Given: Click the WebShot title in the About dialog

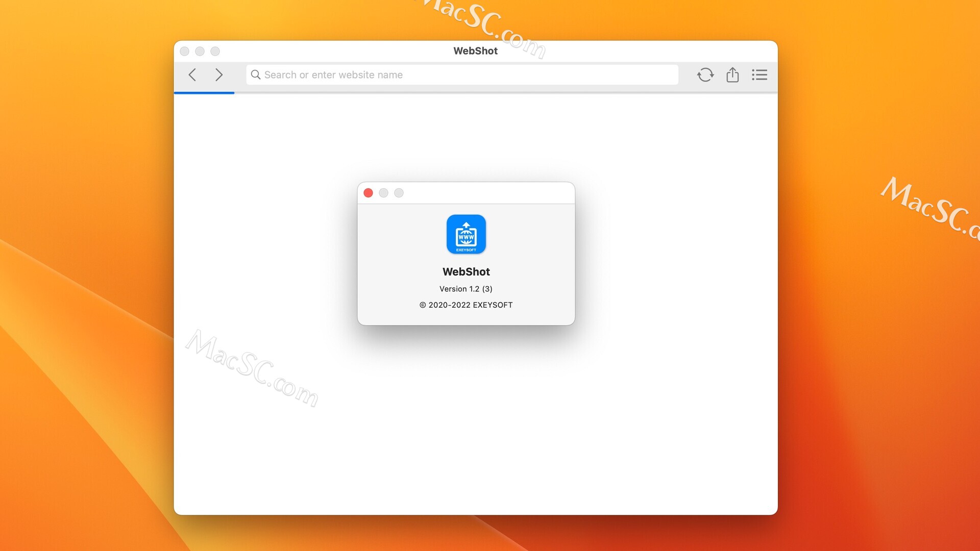Looking at the screenshot, I should pyautogui.click(x=465, y=271).
